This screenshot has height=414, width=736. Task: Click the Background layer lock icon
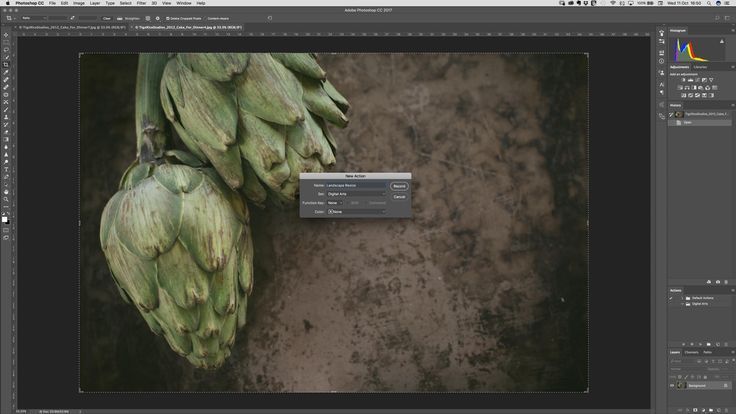[x=726, y=385]
